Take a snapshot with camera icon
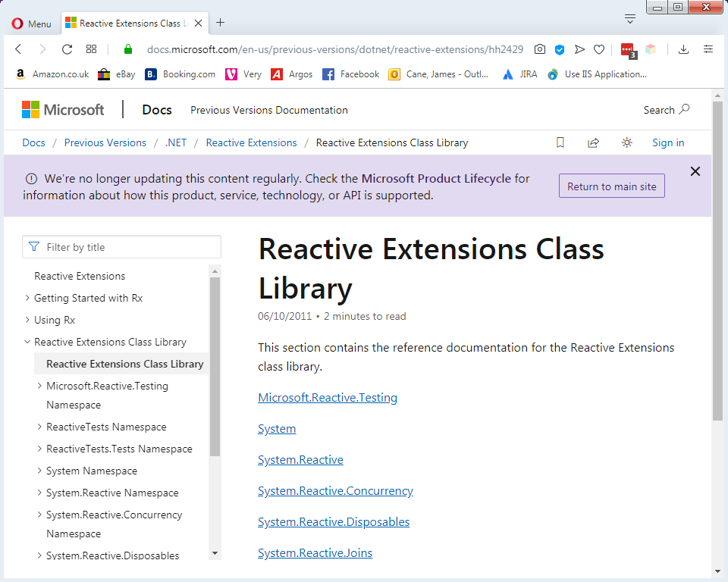Image resolution: width=728 pixels, height=582 pixels. [x=539, y=49]
